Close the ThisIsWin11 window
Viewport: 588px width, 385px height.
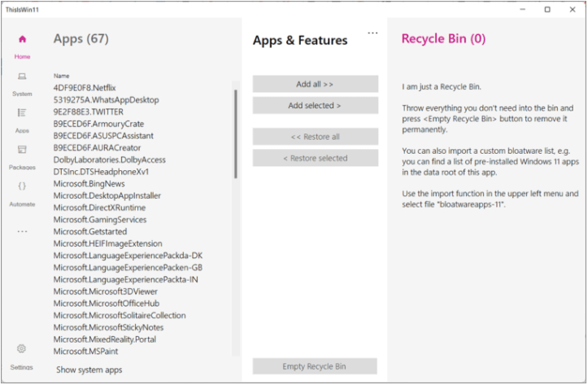pos(573,10)
